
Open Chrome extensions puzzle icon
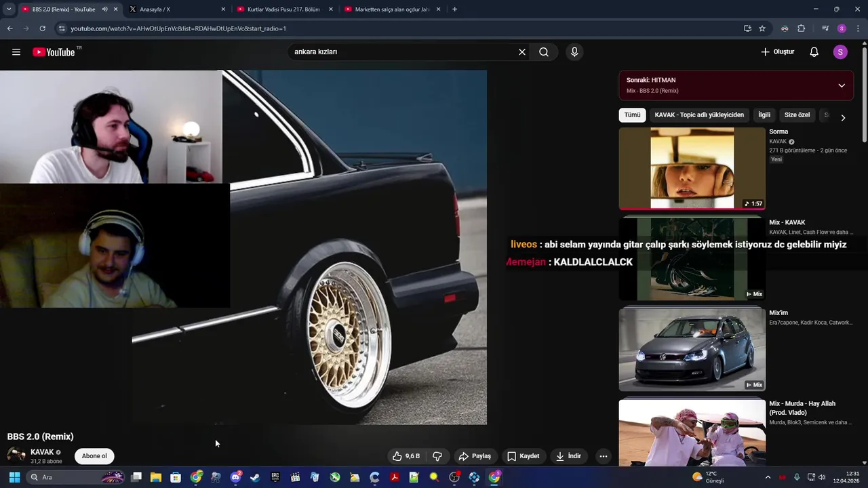[801, 28]
